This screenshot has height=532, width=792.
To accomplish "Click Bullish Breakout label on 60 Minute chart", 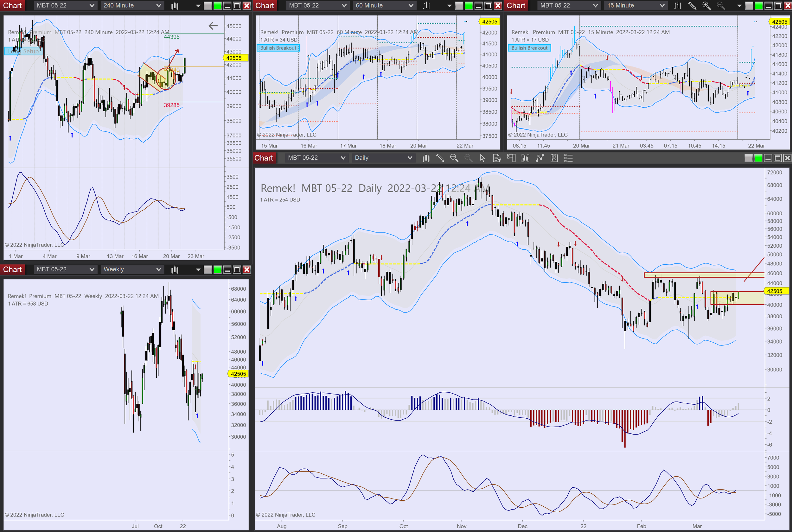I will point(278,48).
